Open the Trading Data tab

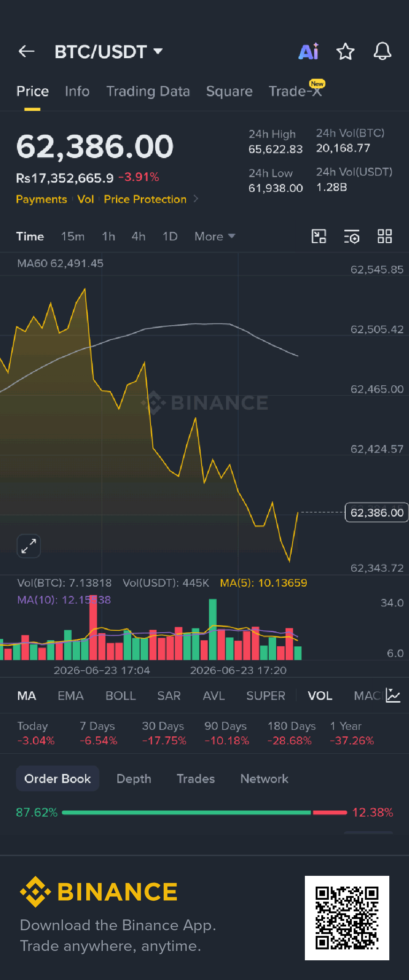(x=148, y=91)
